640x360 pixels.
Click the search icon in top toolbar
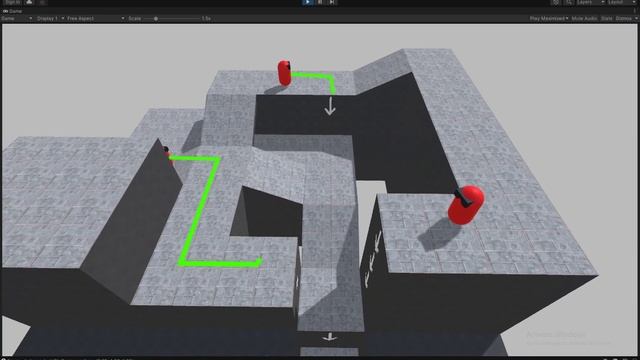(x=568, y=2)
